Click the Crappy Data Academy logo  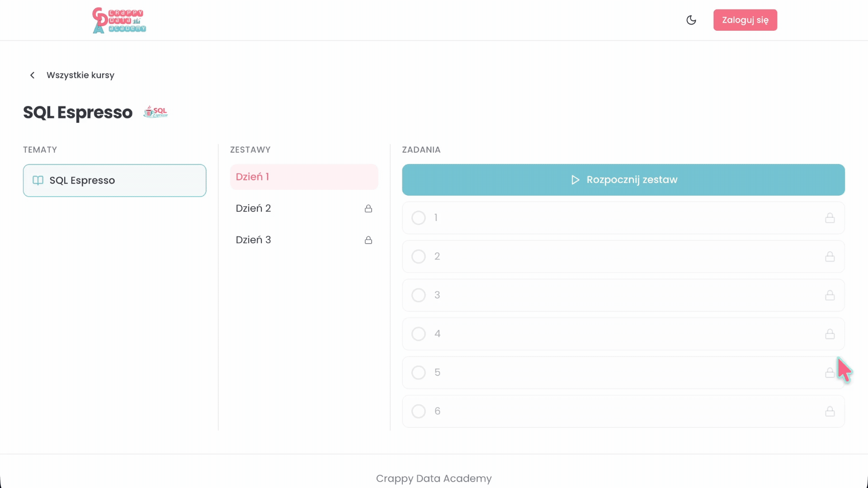point(119,20)
